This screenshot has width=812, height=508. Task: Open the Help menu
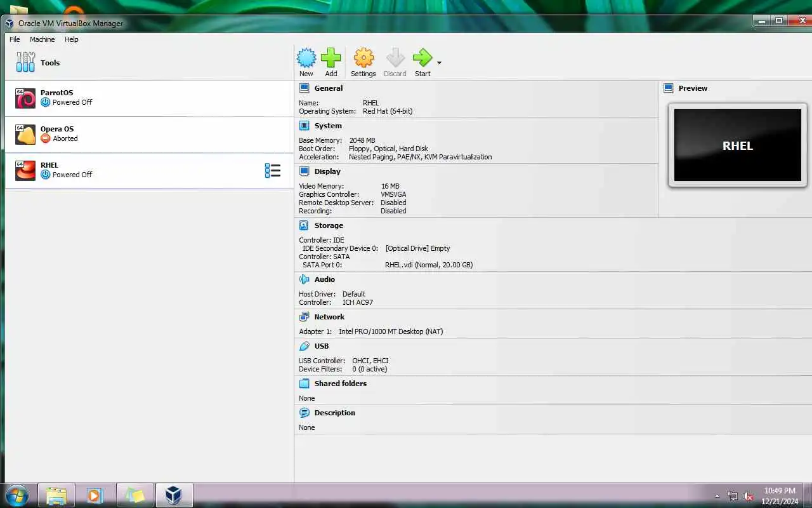coord(72,39)
